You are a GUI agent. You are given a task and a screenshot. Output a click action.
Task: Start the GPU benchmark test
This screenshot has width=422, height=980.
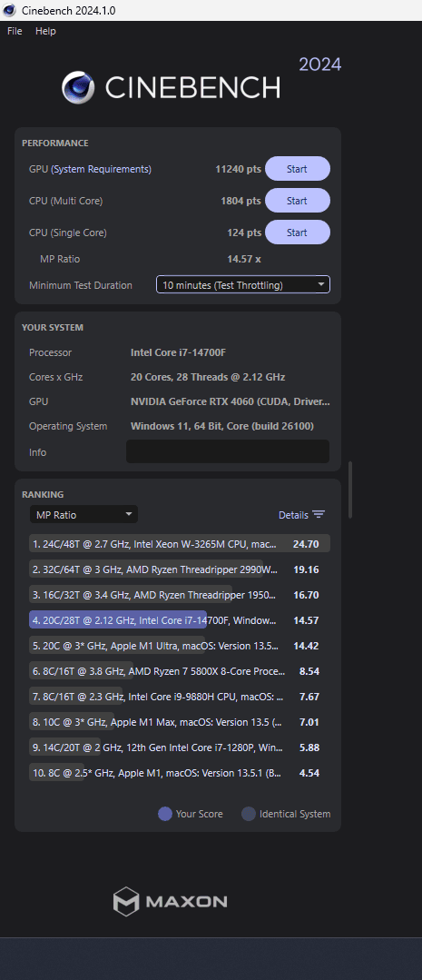coord(297,169)
